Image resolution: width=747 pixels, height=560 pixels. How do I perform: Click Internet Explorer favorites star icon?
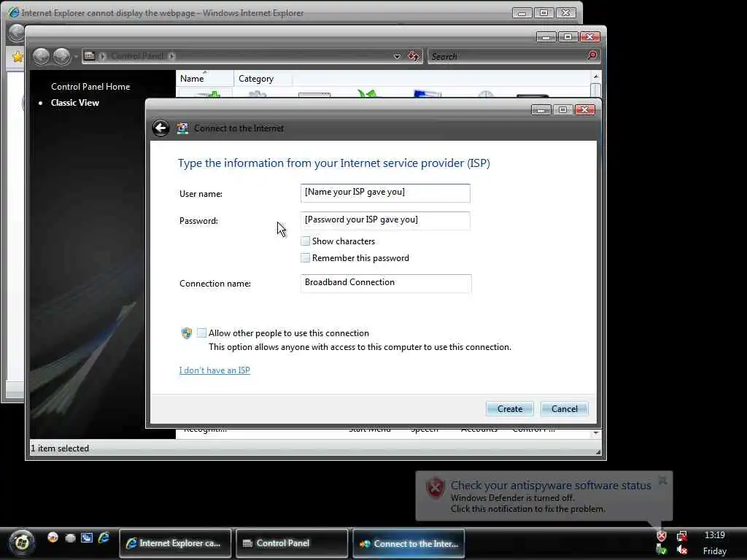tap(18, 57)
